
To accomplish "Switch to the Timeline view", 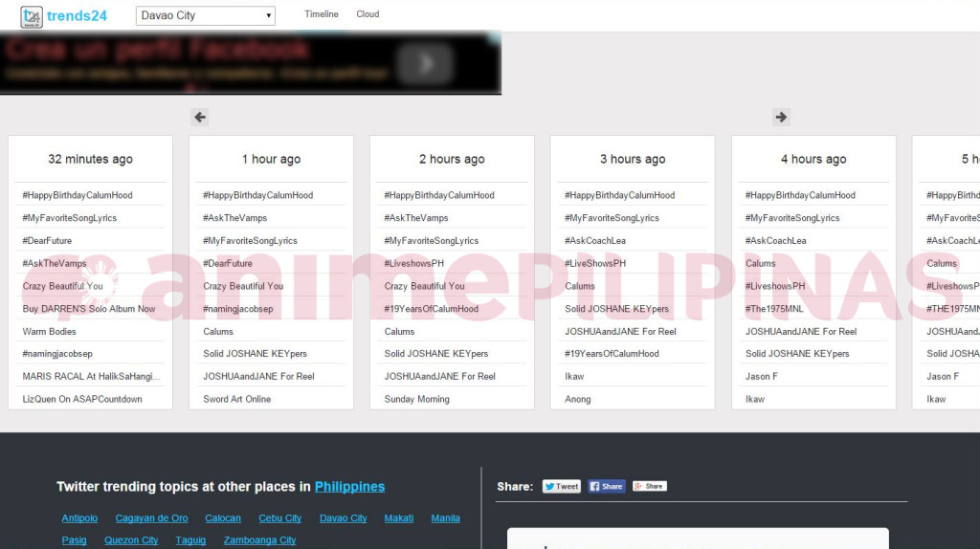I will point(322,14).
